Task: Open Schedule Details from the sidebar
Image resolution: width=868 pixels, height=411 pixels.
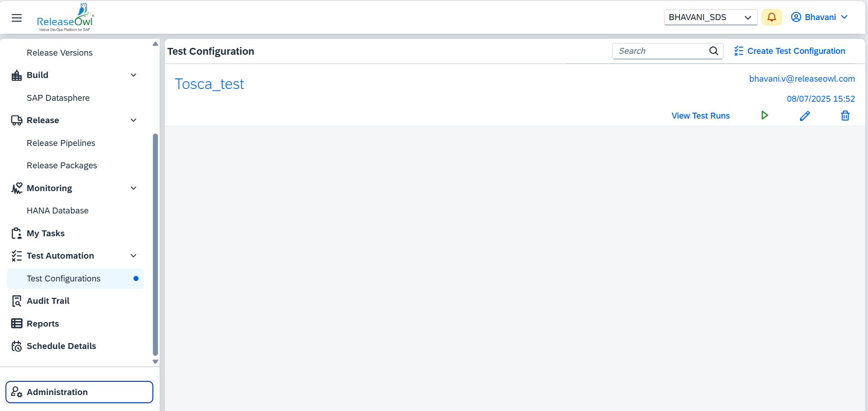Action: [x=61, y=346]
